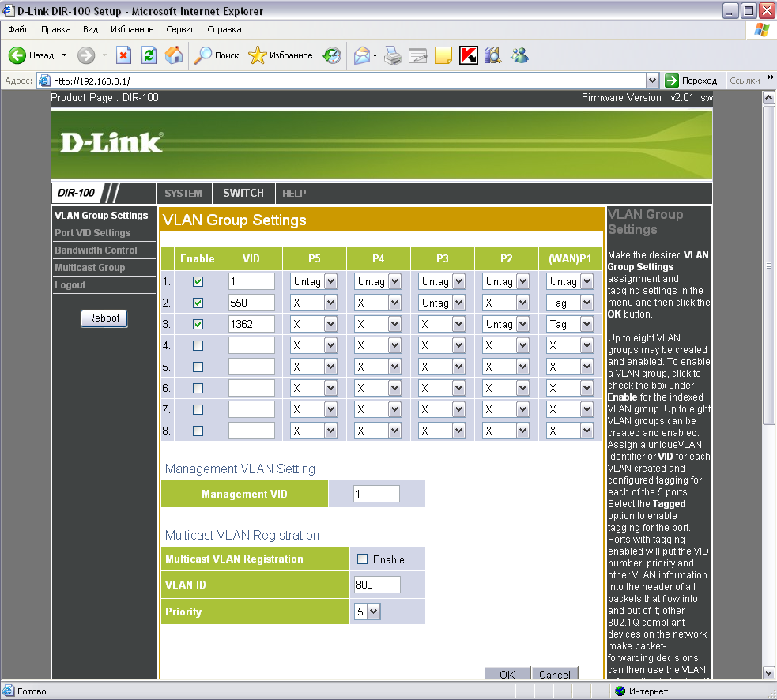Open the Сервис menu
777x700 pixels.
tap(180, 29)
